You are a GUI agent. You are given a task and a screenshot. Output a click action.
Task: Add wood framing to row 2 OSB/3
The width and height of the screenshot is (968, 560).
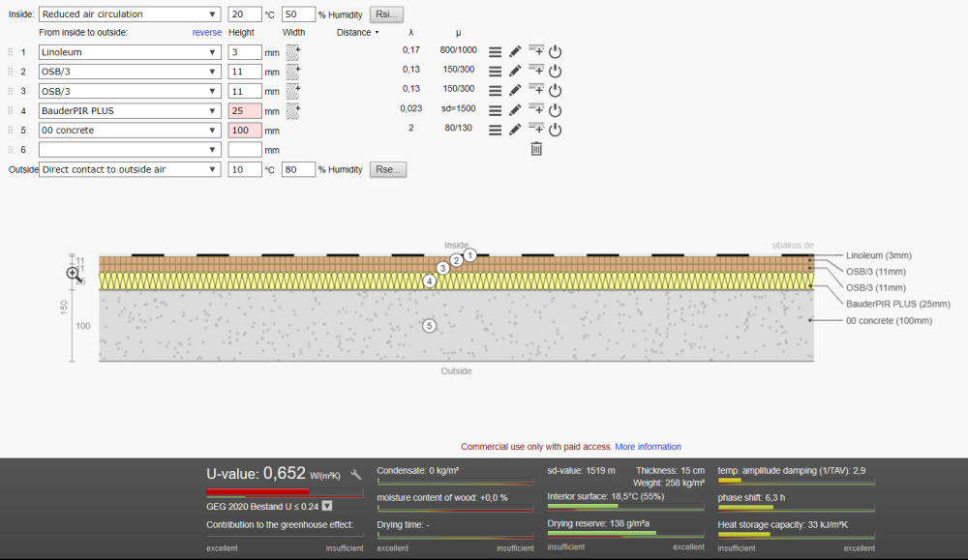tap(292, 73)
